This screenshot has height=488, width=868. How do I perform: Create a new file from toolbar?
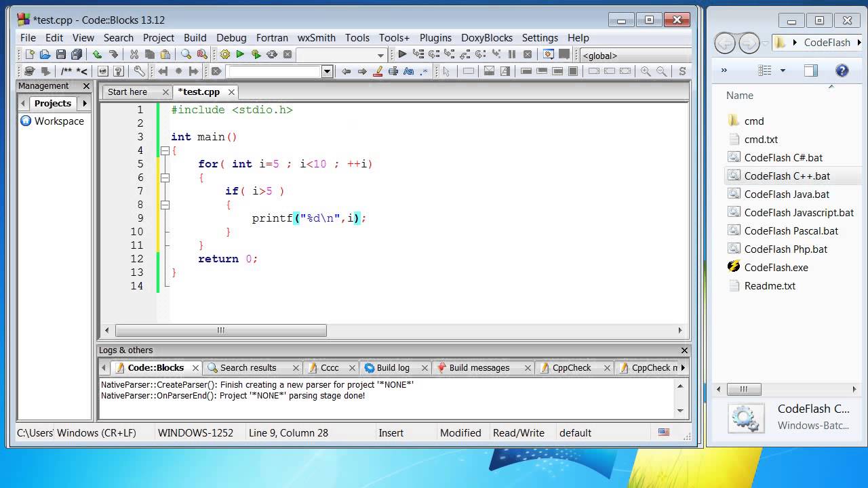30,54
